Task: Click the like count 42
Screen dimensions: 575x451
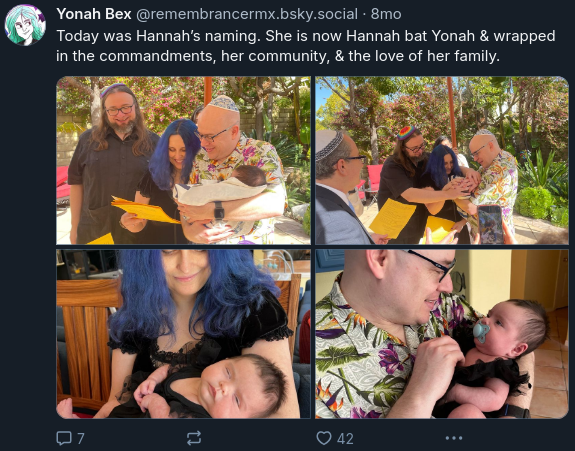Action: click(345, 438)
